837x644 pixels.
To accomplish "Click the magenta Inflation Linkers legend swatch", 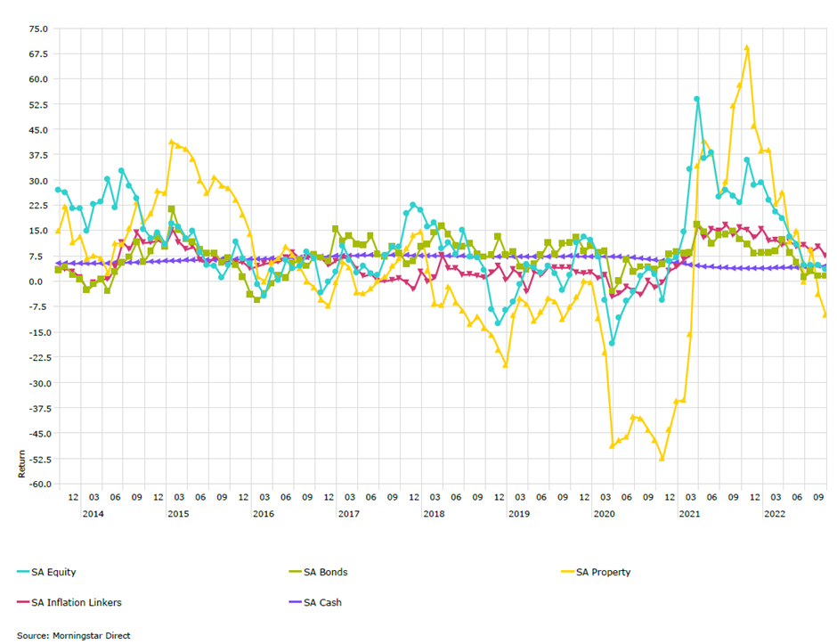I will tap(23, 602).
